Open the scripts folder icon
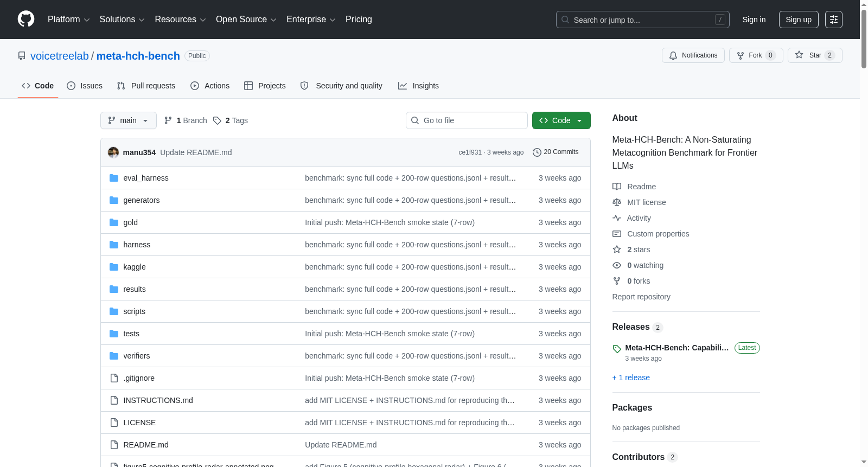This screenshot has height=467, width=868. pos(114,311)
